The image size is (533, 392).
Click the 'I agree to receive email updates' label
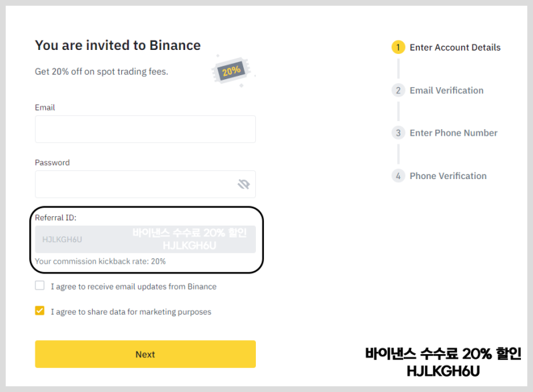pyautogui.click(x=134, y=286)
